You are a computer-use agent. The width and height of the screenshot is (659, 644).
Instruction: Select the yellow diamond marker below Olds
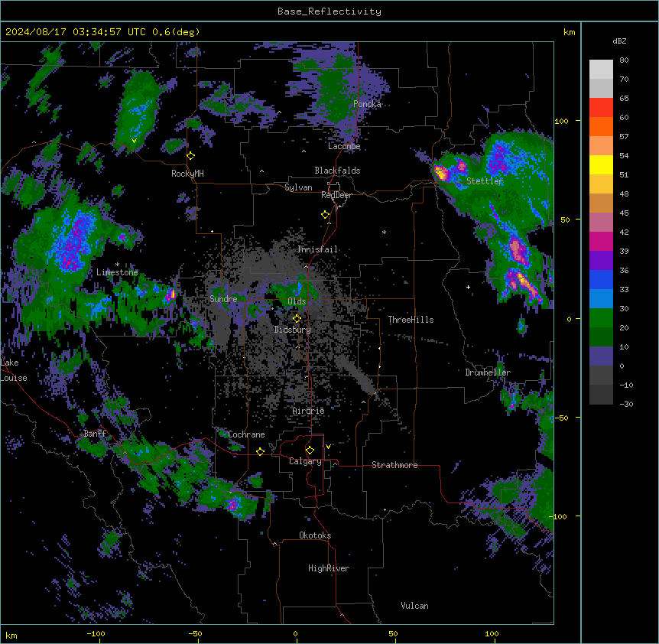pos(297,319)
